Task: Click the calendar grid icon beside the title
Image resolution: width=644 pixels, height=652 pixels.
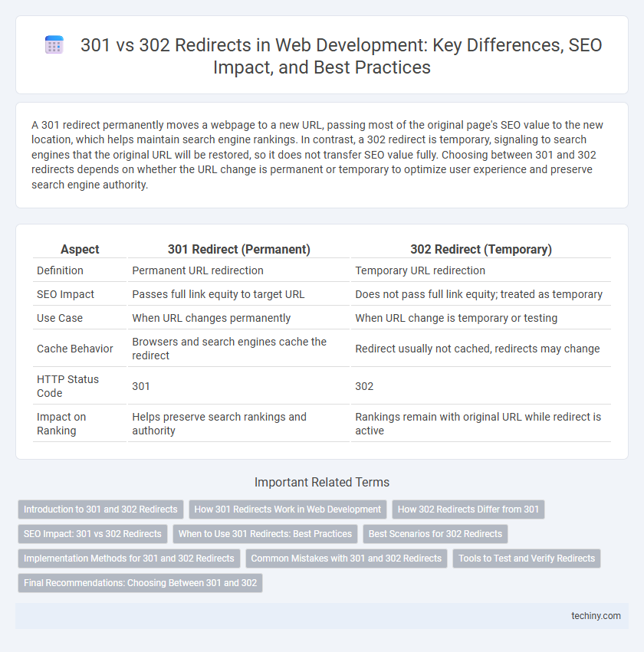Action: click(54, 45)
